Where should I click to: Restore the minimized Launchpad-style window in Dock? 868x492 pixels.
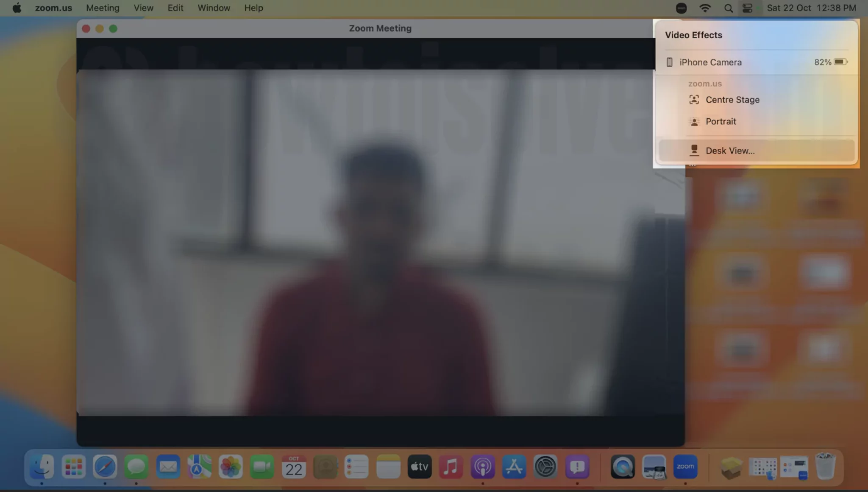[763, 468]
